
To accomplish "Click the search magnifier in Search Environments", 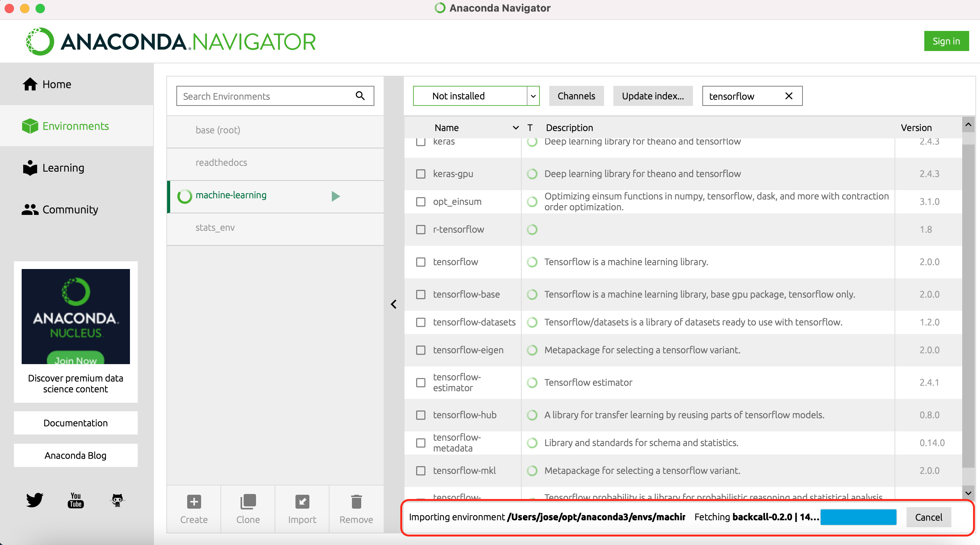I will [360, 96].
